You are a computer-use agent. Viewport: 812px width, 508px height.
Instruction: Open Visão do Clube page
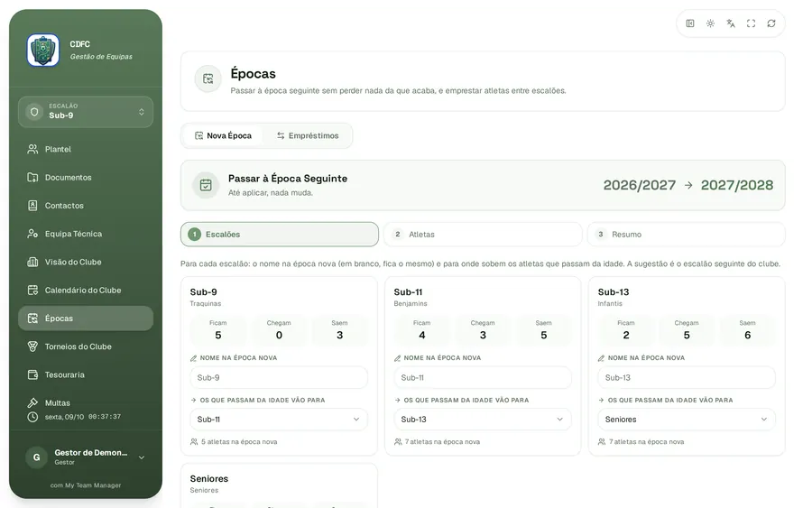(86, 262)
